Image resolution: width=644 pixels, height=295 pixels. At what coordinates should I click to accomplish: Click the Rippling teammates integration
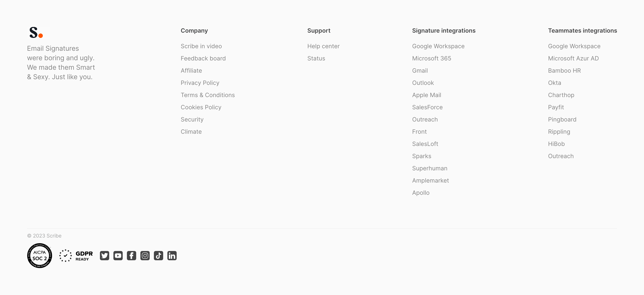[x=559, y=132]
